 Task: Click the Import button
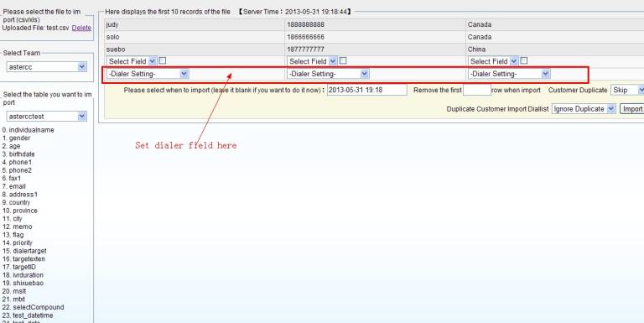[632, 109]
